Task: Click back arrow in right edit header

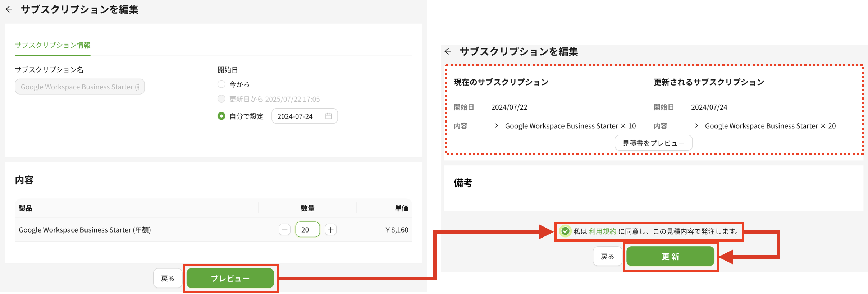Action: (x=448, y=51)
